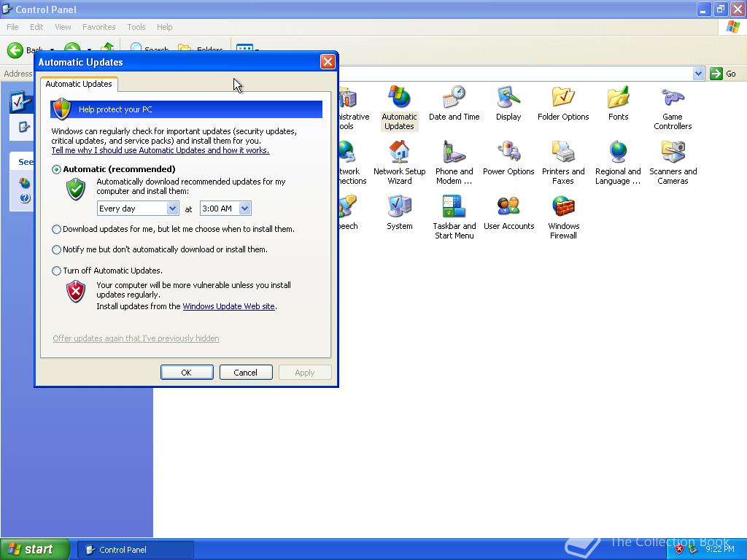Image resolution: width=747 pixels, height=560 pixels.
Task: Open the Regional and Language icon
Action: pos(618,163)
